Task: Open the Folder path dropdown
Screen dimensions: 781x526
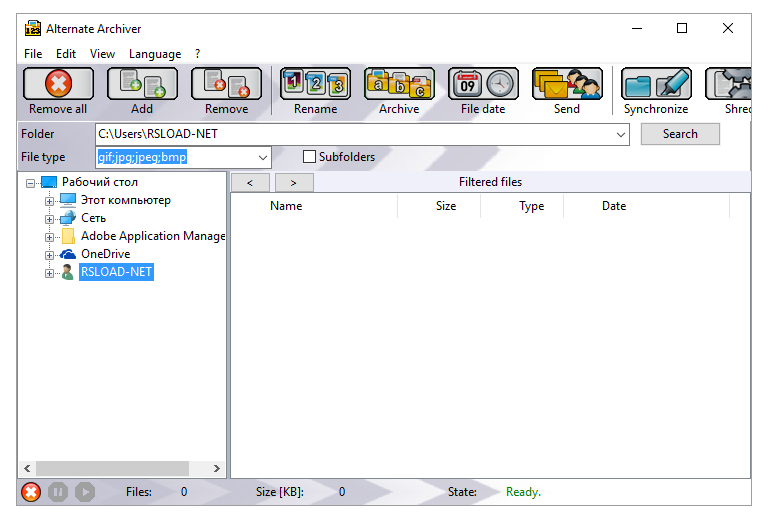Action: point(620,134)
